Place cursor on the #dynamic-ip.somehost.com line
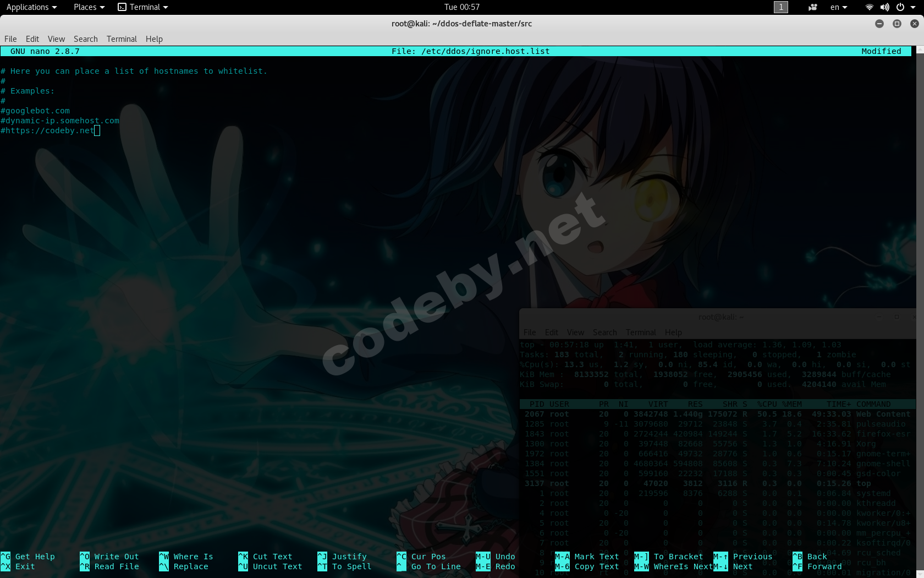 point(60,121)
